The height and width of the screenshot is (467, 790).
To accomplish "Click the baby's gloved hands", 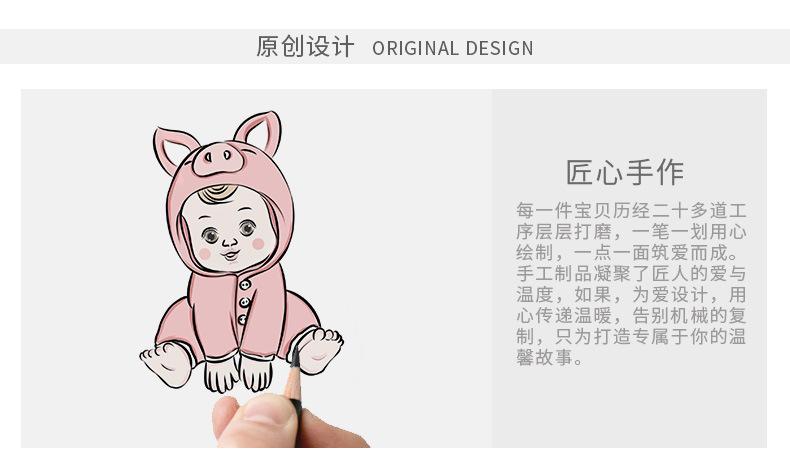I will [238, 373].
